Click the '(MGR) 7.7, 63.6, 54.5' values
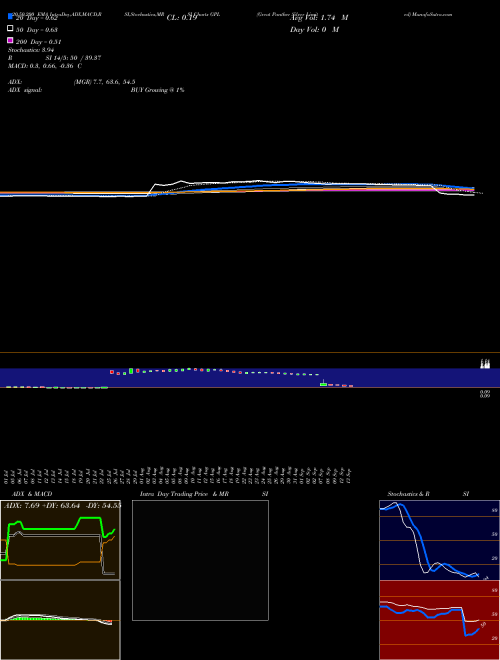The image size is (500, 660). (x=104, y=82)
